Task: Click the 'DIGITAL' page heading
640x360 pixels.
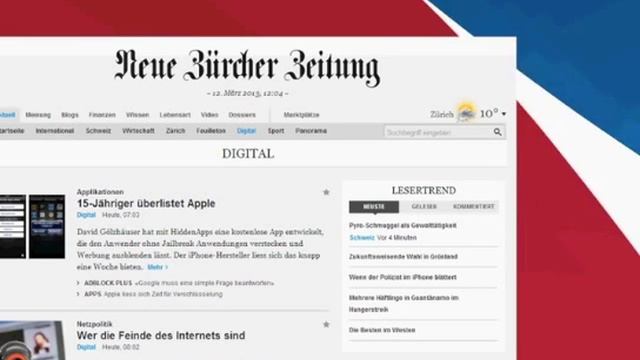Action: [x=248, y=154]
